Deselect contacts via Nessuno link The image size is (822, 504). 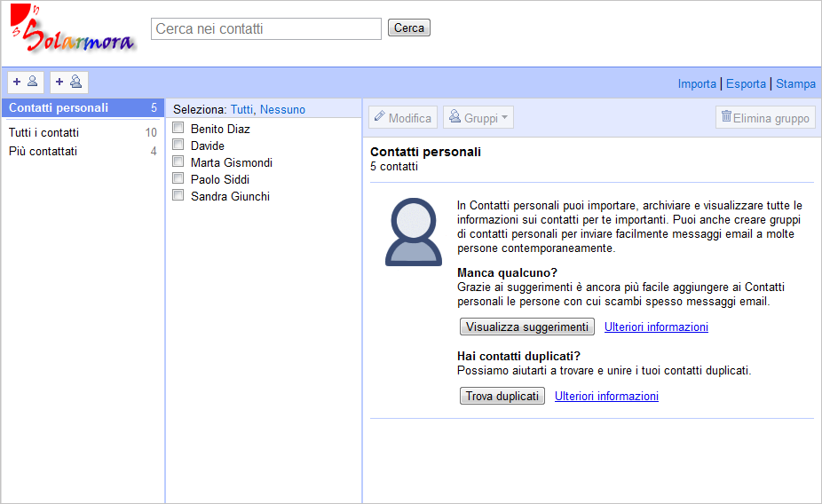coord(282,109)
